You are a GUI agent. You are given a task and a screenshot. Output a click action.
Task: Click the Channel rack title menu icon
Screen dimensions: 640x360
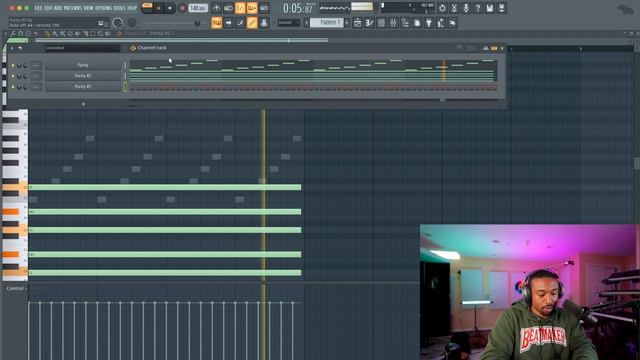click(133, 48)
